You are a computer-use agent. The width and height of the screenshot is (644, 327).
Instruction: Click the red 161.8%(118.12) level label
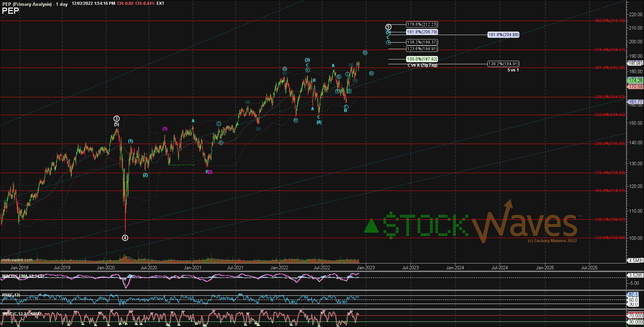pyautogui.click(x=610, y=191)
